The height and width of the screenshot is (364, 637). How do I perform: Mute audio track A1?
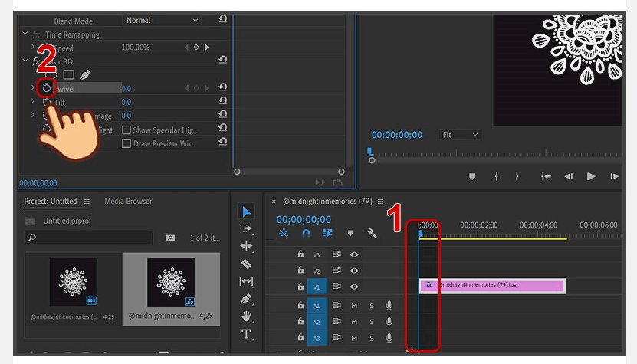point(354,306)
